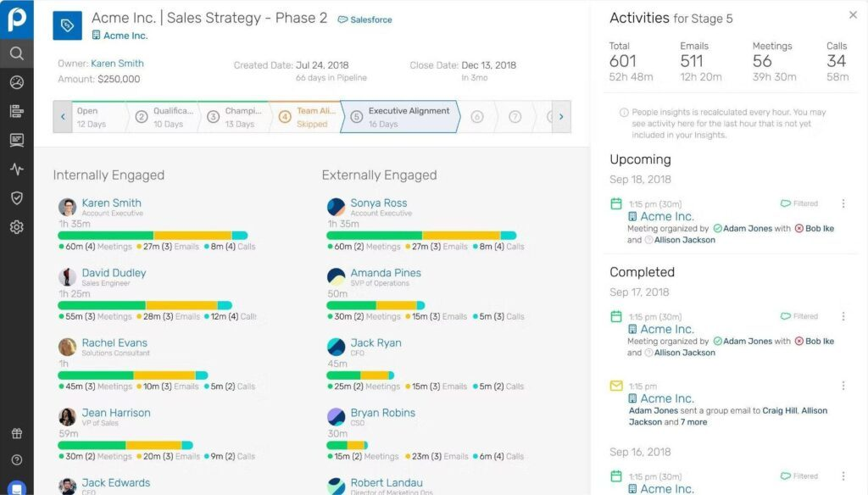The height and width of the screenshot is (495, 868).
Task: Select the activity pulse icon in sidebar
Action: pos(17,169)
